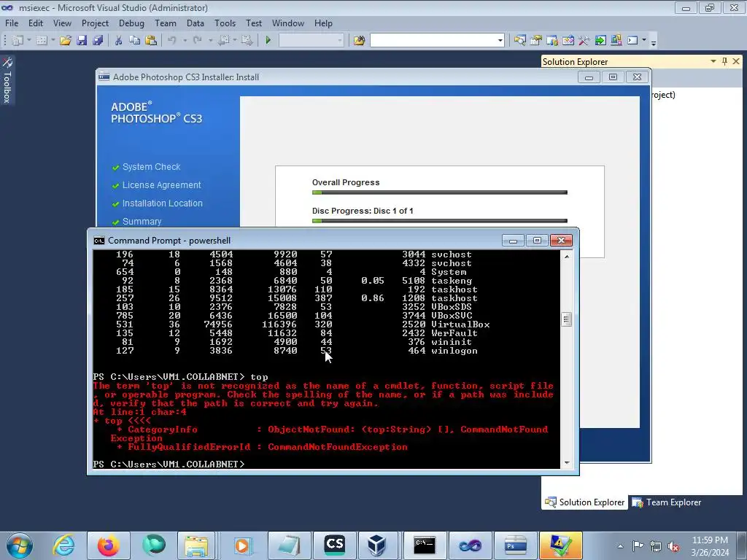Click the Command Window toolbar icon

632,41
